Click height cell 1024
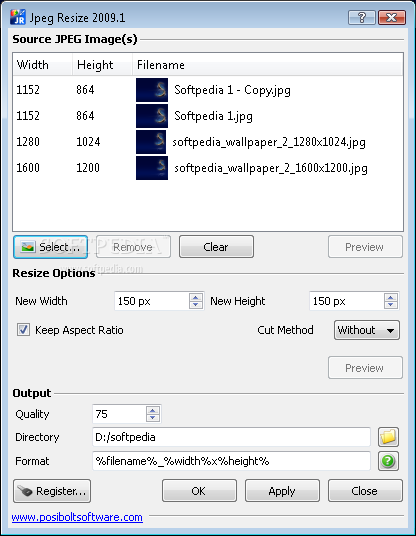Screen dimensions: 416x536 coord(88,142)
